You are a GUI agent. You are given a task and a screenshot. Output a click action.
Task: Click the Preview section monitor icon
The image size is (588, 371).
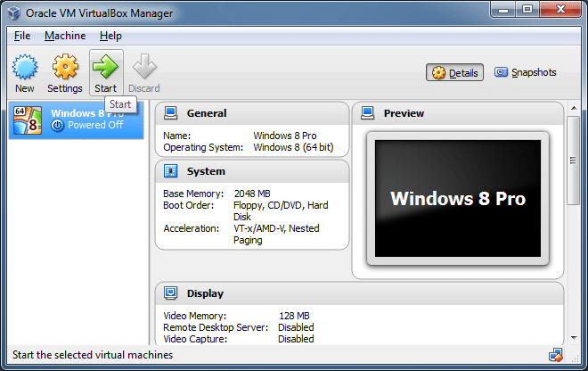click(x=367, y=112)
